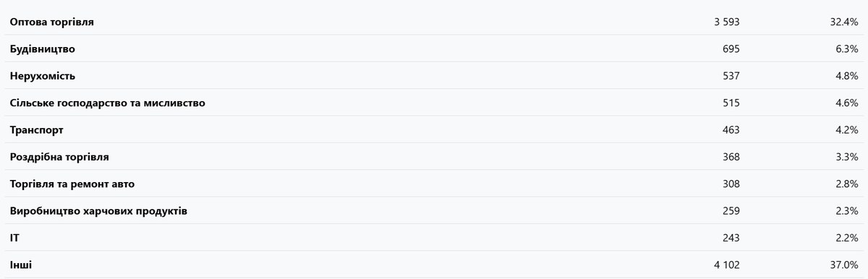
Task: Click Виробництво харчових продуктів label
Action: pos(99,211)
